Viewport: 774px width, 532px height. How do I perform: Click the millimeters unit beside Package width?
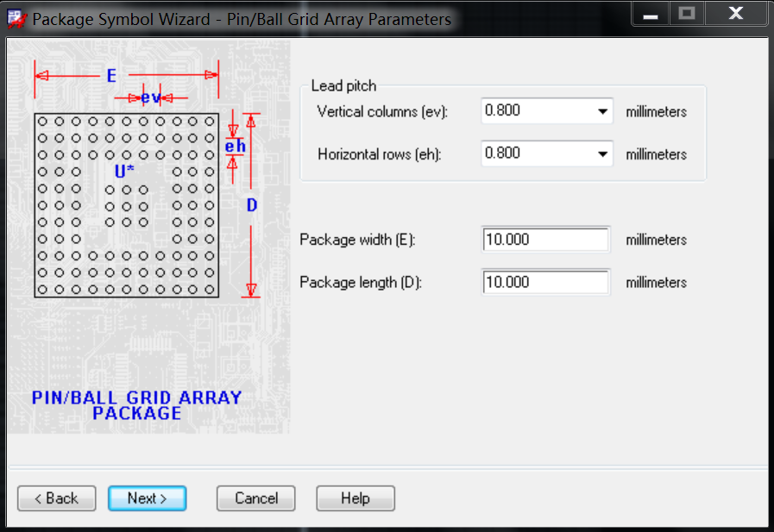[656, 240]
